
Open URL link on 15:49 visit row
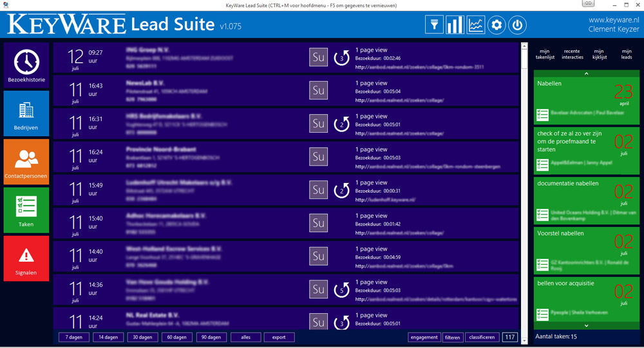[x=385, y=200]
